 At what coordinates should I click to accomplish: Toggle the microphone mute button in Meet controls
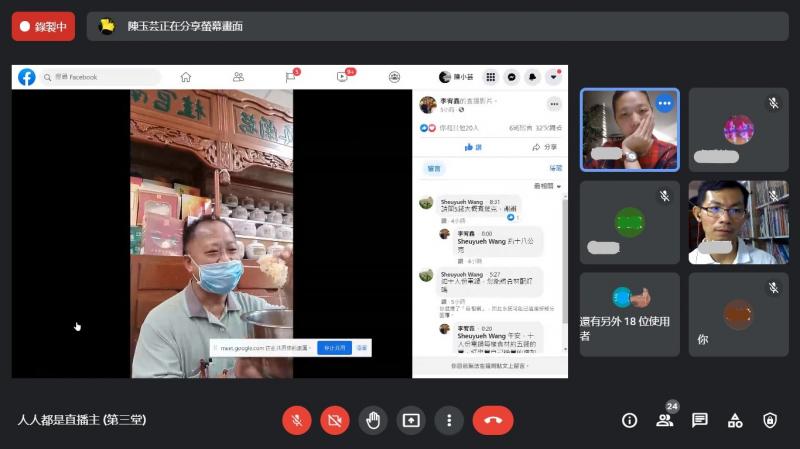coord(296,420)
